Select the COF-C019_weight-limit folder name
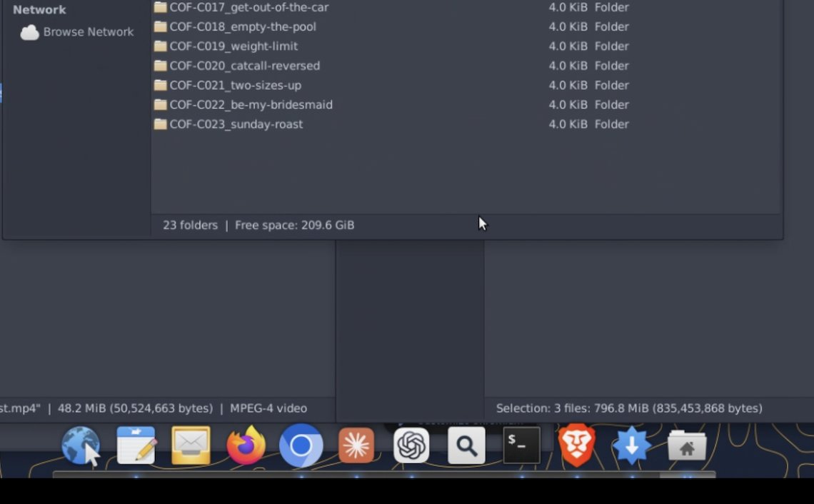Viewport: 814px width, 504px height. click(233, 46)
